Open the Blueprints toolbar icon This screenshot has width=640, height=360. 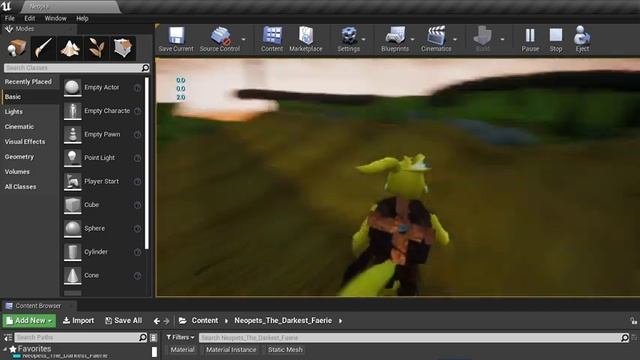point(395,40)
